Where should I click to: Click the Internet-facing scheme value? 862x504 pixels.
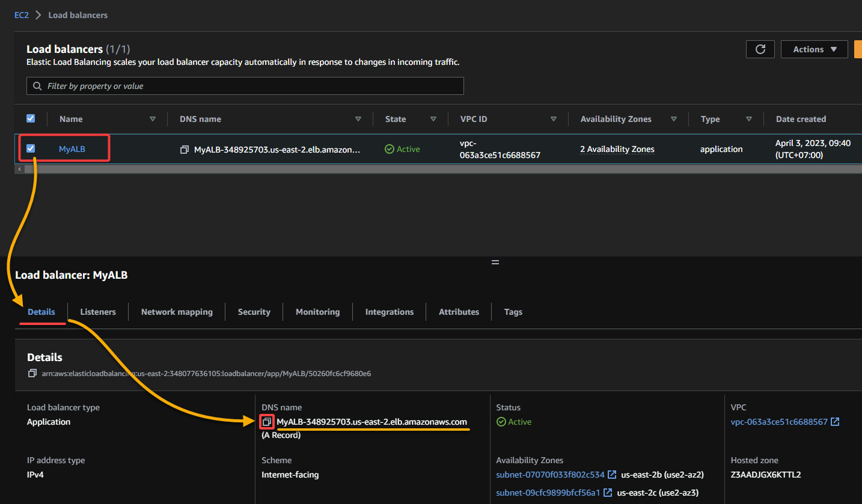click(x=290, y=475)
